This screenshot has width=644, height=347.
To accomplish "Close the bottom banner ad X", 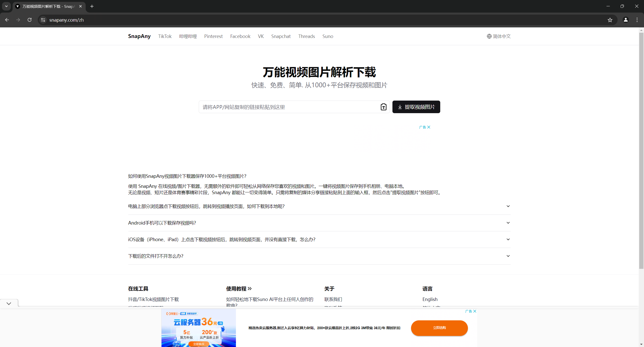I will pyautogui.click(x=475, y=311).
